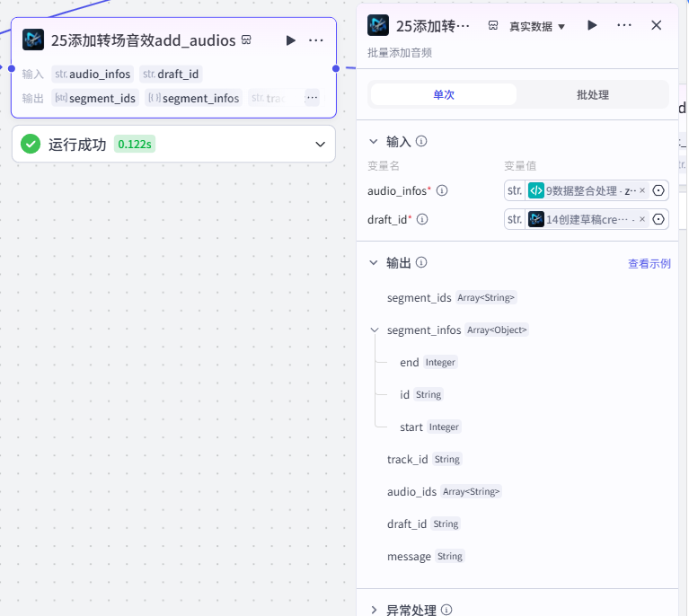Collapse the segment_infos output tree

[375, 330]
